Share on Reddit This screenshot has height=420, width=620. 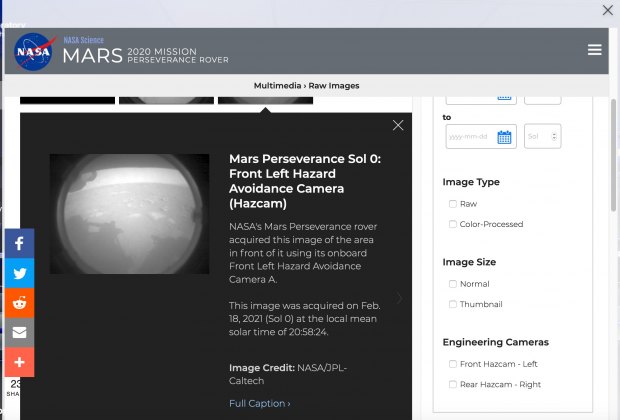[19, 303]
